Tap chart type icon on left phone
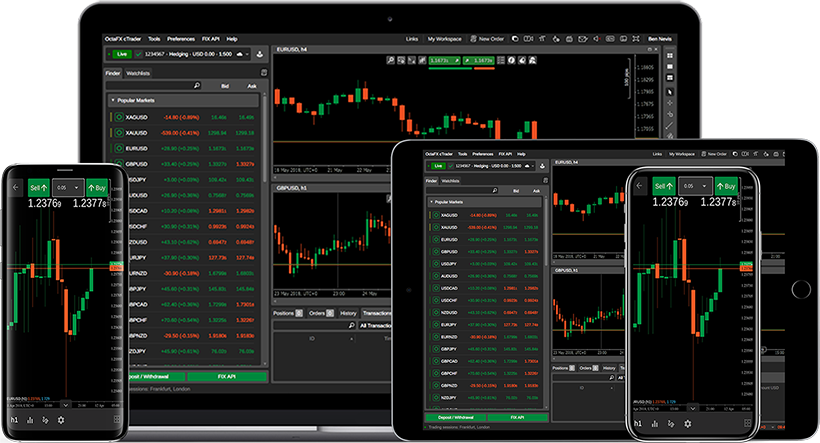 pyautogui.click(x=30, y=420)
